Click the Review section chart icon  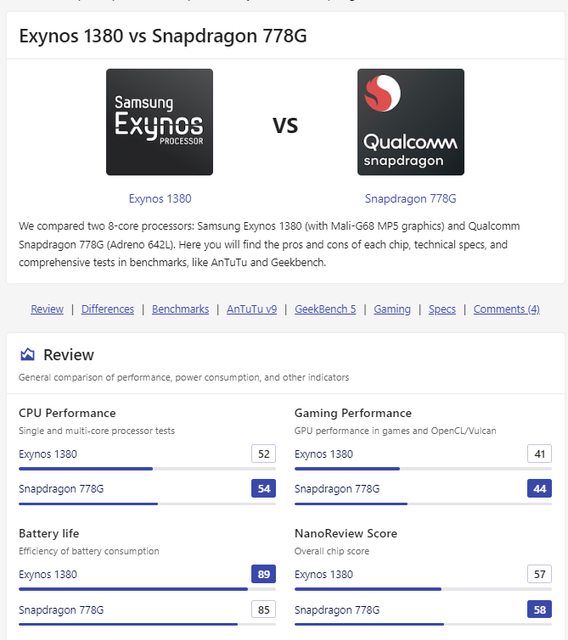(27, 354)
